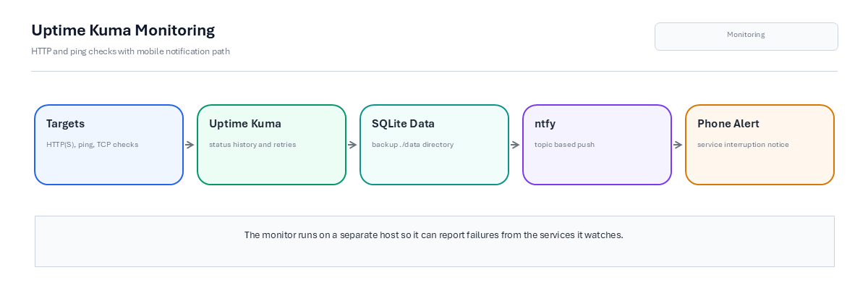Select the SQLite Data card
This screenshot has height=304, width=868.
434,145
